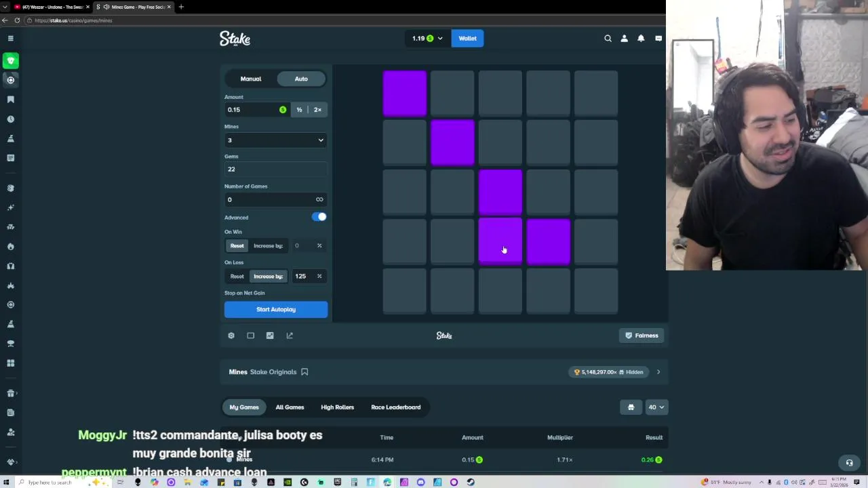The width and height of the screenshot is (868, 488).
Task: Open Steam from the taskbar
Action: [471, 482]
